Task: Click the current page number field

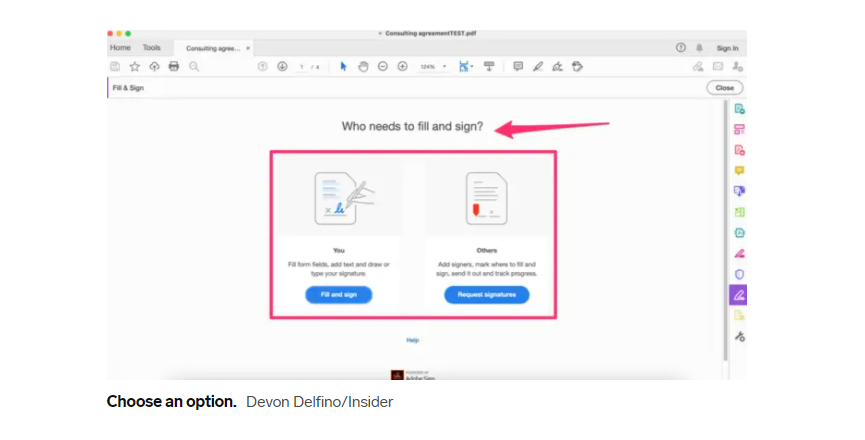Action: click(x=302, y=67)
